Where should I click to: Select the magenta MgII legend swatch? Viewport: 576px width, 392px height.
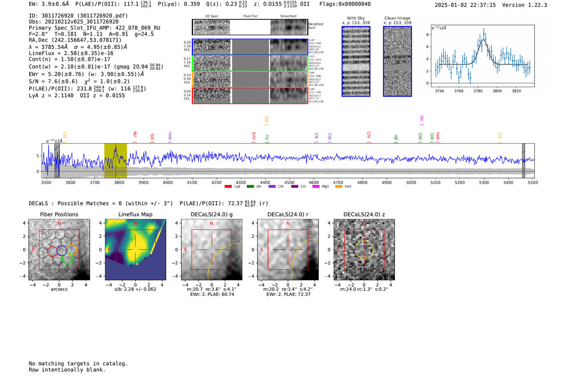(x=316, y=186)
